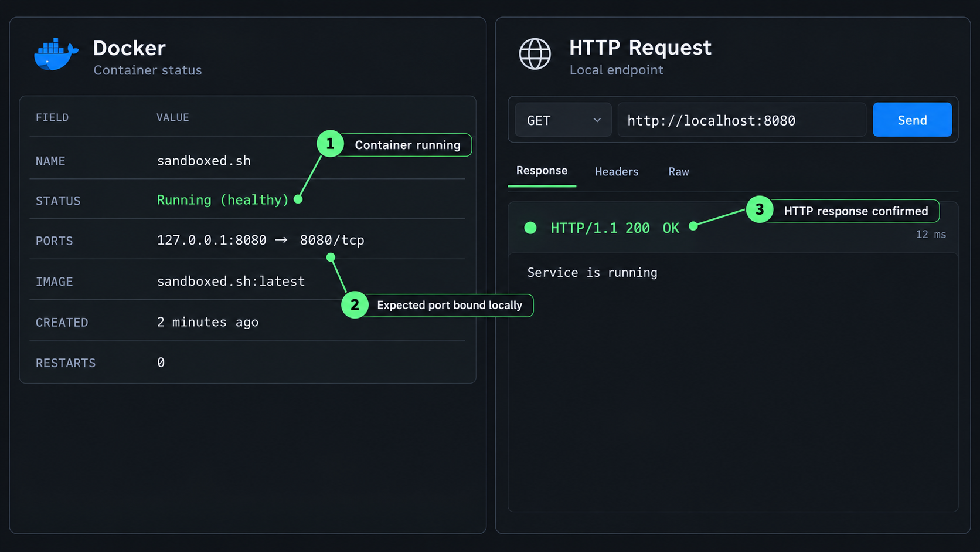980x552 pixels.
Task: Click the 'Local endpoint' subtitle
Action: tap(617, 70)
